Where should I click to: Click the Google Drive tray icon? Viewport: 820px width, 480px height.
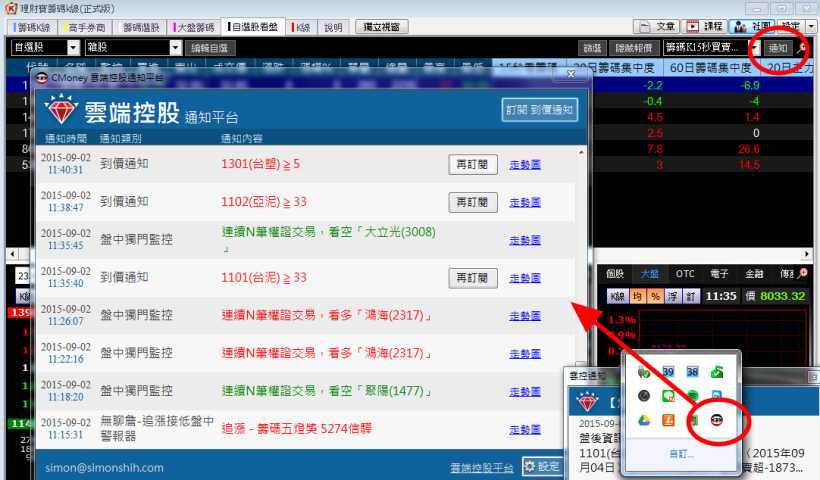tap(644, 420)
